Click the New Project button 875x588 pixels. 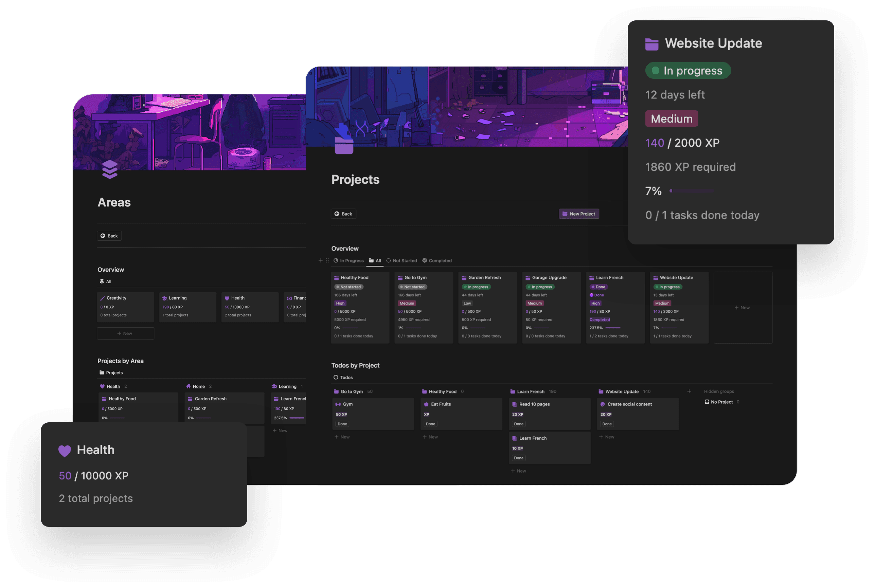(578, 214)
